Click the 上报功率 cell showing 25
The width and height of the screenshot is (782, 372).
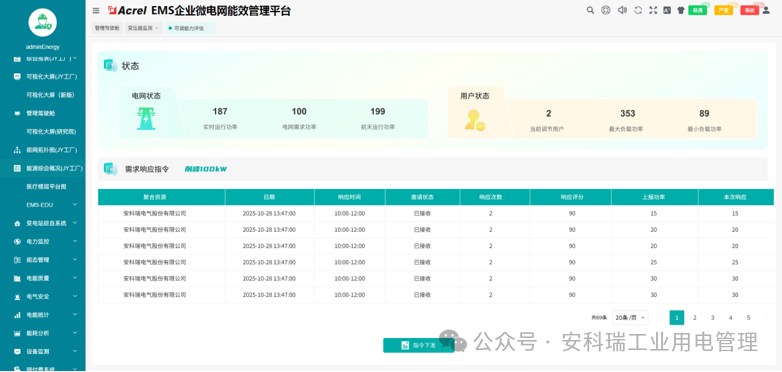pyautogui.click(x=653, y=262)
